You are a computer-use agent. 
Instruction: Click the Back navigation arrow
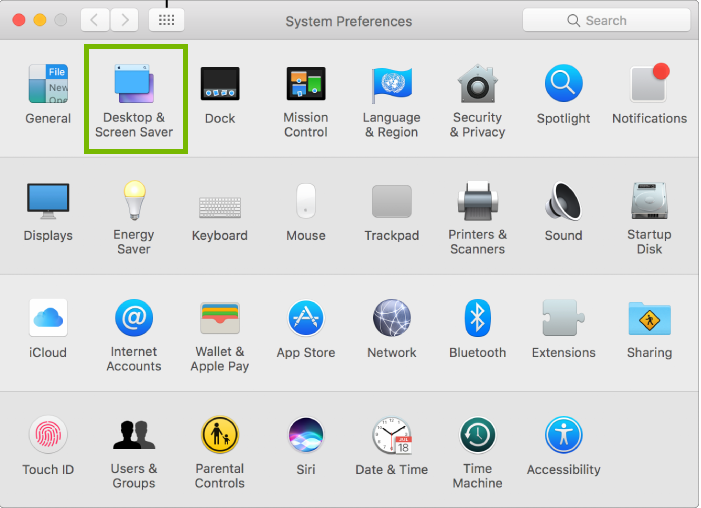coord(95,20)
